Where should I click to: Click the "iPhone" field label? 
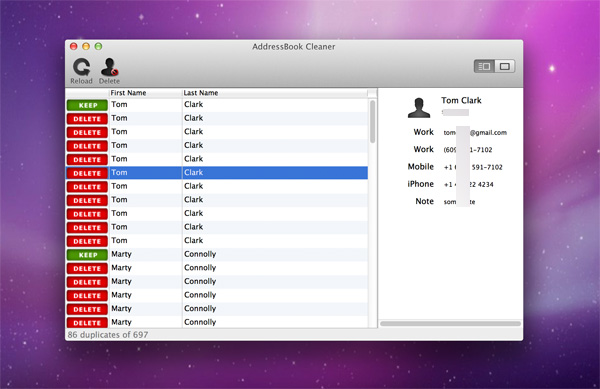tap(420, 184)
